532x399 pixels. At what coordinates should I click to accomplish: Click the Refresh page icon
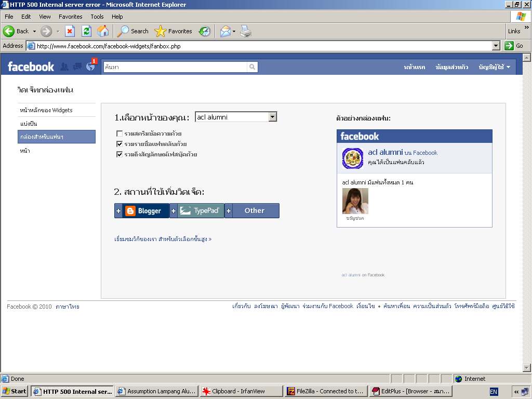point(86,31)
